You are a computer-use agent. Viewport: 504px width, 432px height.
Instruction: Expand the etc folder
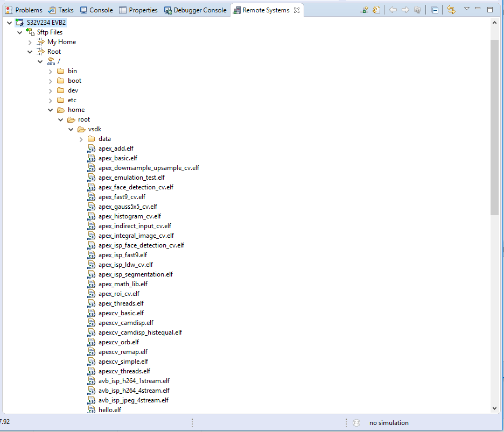click(51, 100)
